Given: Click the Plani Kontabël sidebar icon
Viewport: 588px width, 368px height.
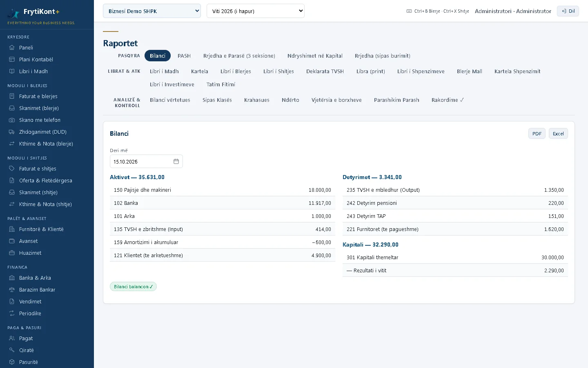Looking at the screenshot, I should coord(12,59).
